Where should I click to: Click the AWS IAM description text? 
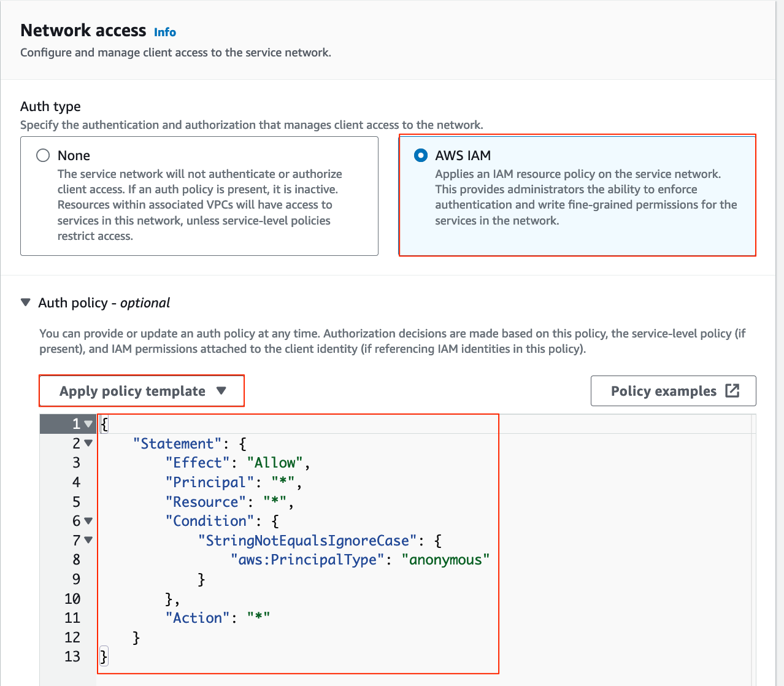coord(586,197)
